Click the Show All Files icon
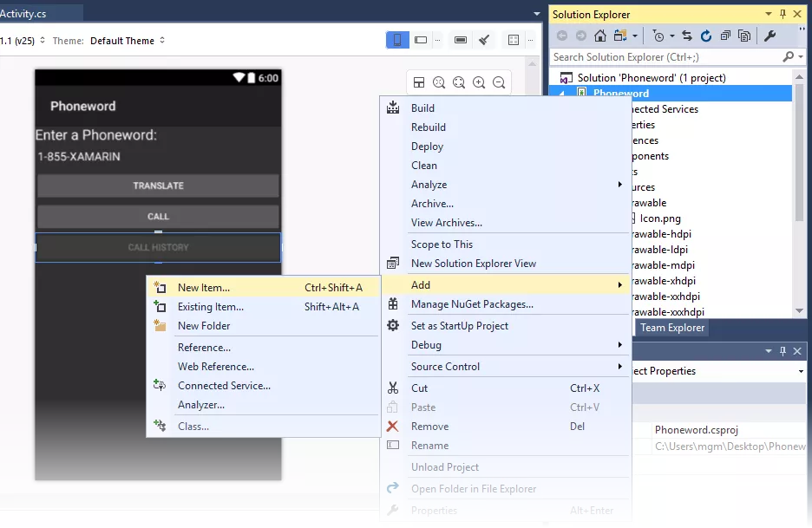The image size is (812, 528). coord(744,36)
